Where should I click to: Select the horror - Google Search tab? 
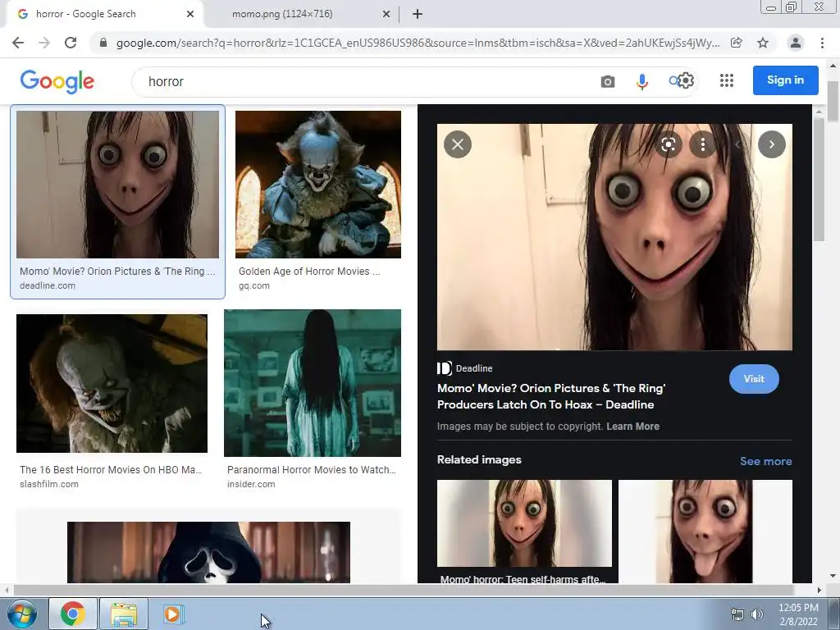coord(104,15)
